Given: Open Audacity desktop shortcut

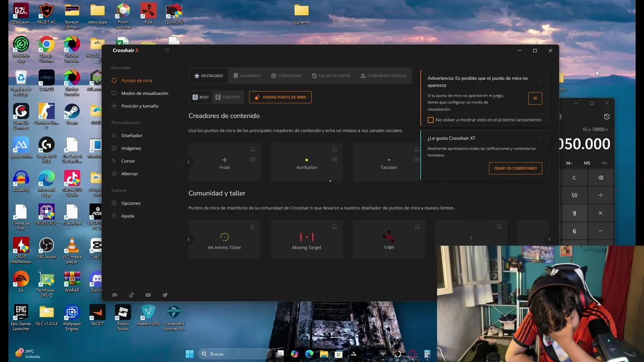Looking at the screenshot, I should pos(21,182).
